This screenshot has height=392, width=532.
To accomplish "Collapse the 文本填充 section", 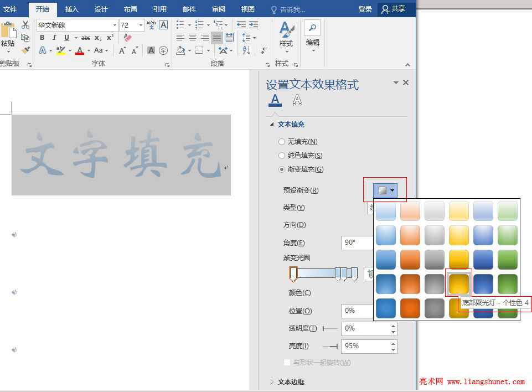I will 272,125.
